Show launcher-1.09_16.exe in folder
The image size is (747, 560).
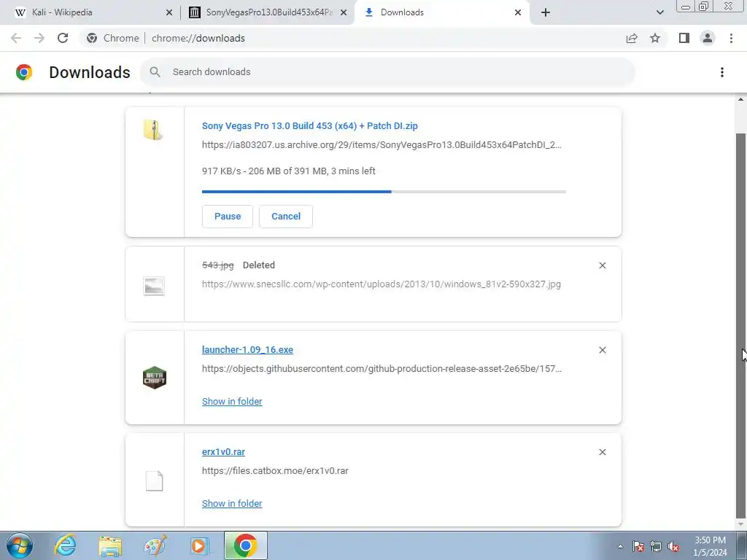(x=232, y=402)
